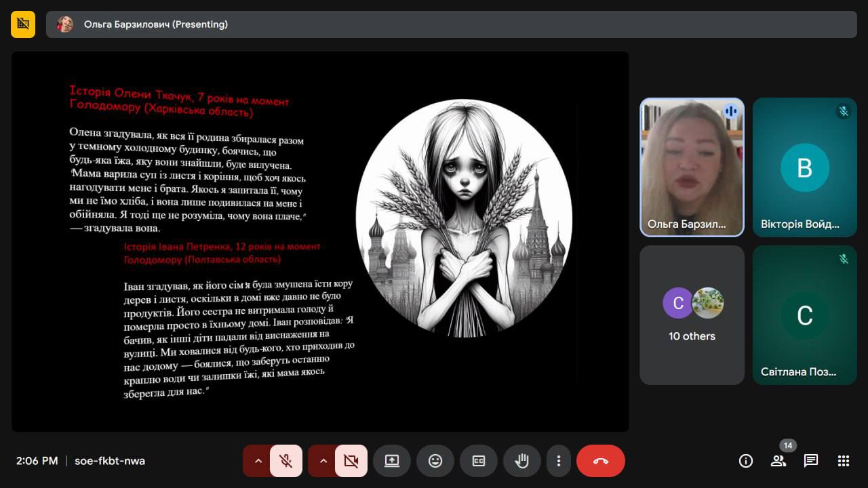Click the yellow presentation indicator icon

pyautogui.click(x=23, y=24)
